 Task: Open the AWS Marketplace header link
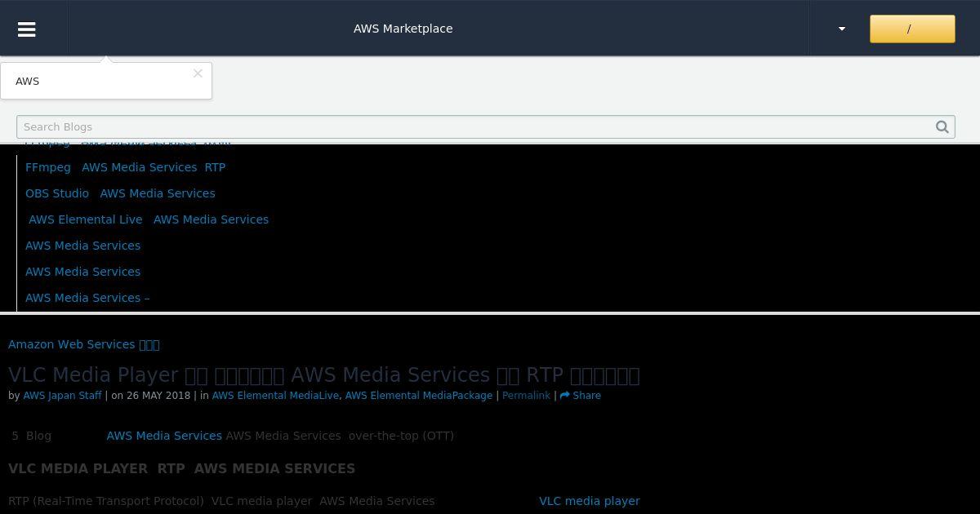[403, 29]
